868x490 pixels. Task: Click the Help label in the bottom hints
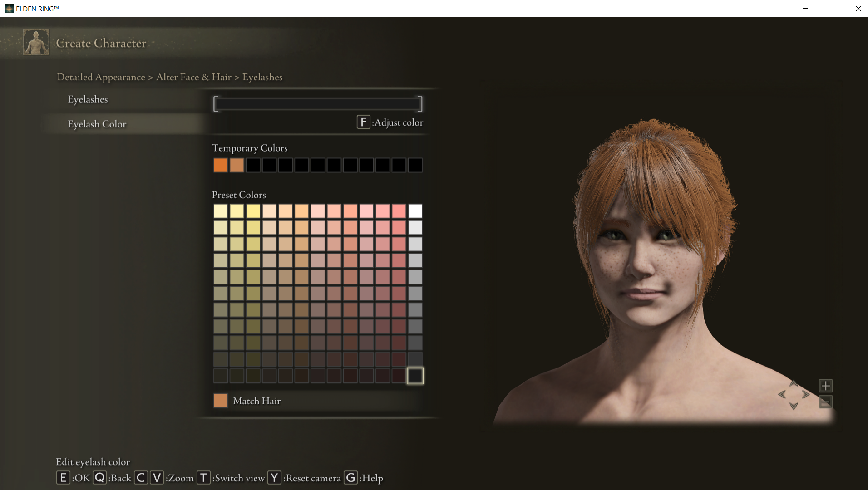(373, 478)
